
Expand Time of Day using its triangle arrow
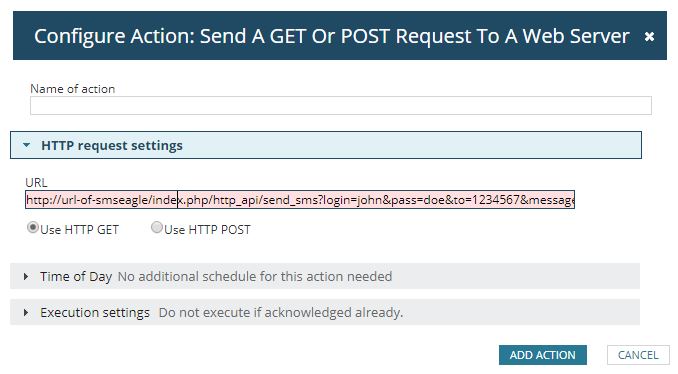coord(26,276)
